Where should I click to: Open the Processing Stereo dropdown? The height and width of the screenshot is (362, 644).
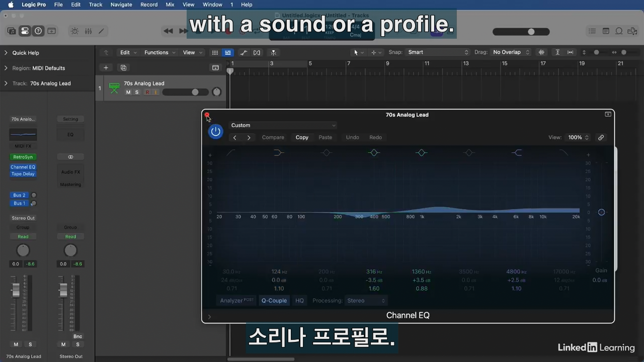pos(366,301)
